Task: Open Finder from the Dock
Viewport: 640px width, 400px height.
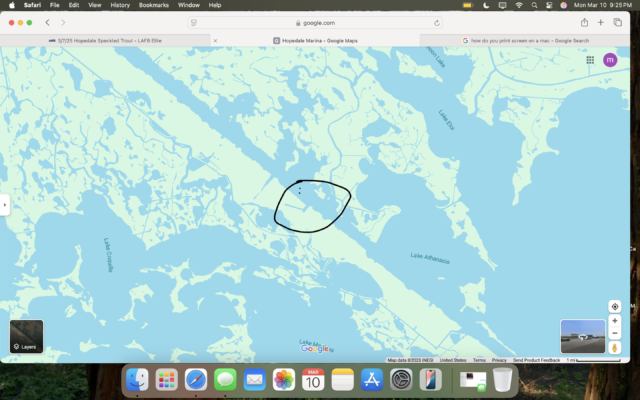Action: (x=137, y=380)
